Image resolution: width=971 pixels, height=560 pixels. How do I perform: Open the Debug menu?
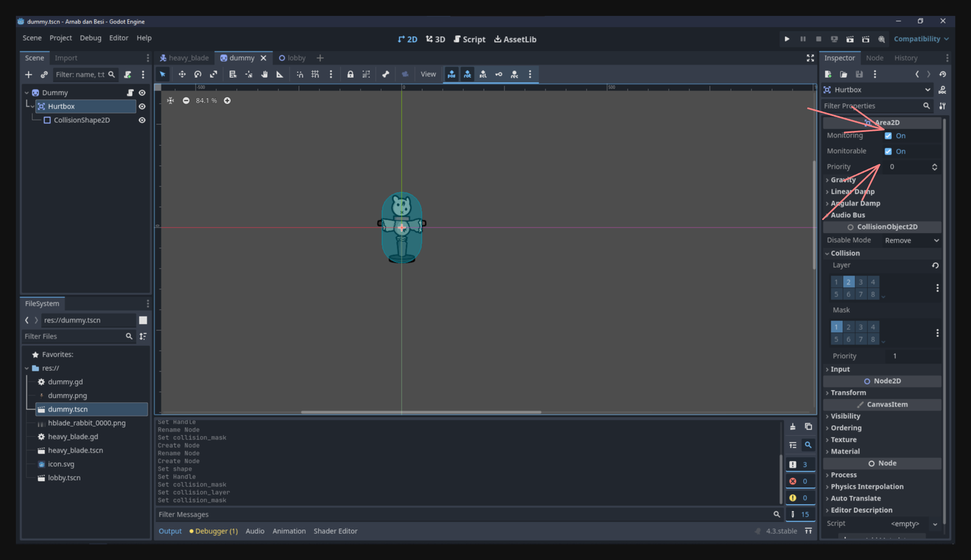(91, 38)
